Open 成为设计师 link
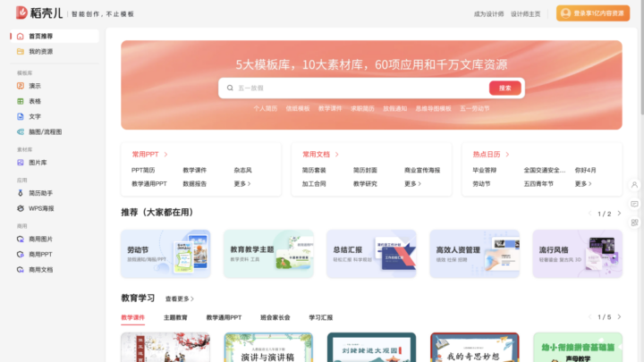Image resolution: width=644 pixels, height=362 pixels. tap(488, 14)
